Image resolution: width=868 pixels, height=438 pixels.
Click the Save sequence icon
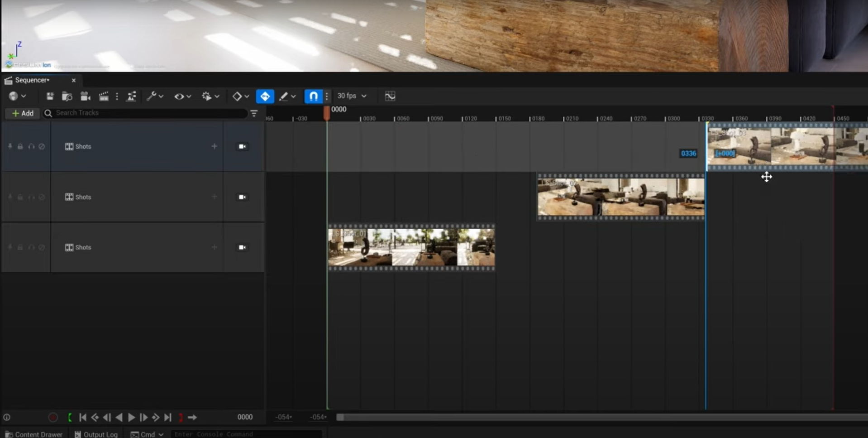[x=50, y=96]
